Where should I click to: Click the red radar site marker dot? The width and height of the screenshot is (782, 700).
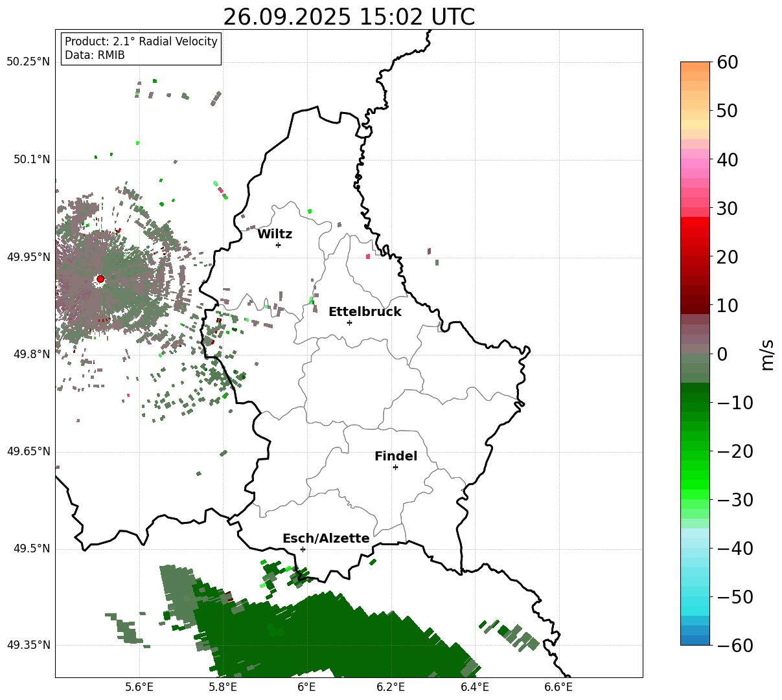(100, 279)
